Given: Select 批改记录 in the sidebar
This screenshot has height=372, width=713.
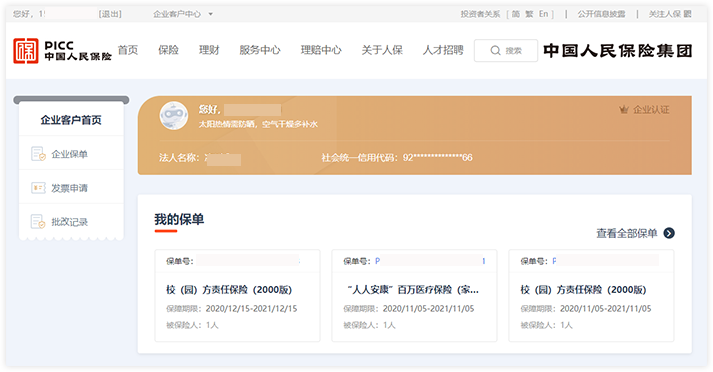Looking at the screenshot, I should pos(71,221).
